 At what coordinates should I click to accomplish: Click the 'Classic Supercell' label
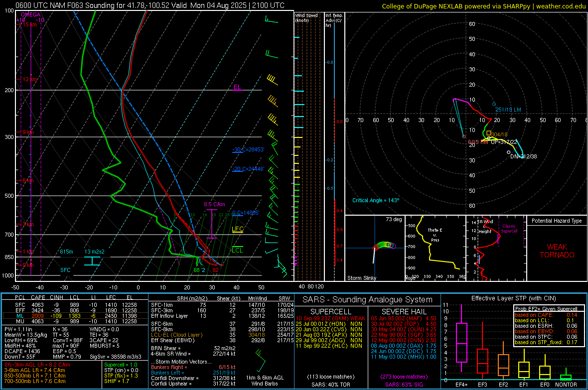[509, 229]
